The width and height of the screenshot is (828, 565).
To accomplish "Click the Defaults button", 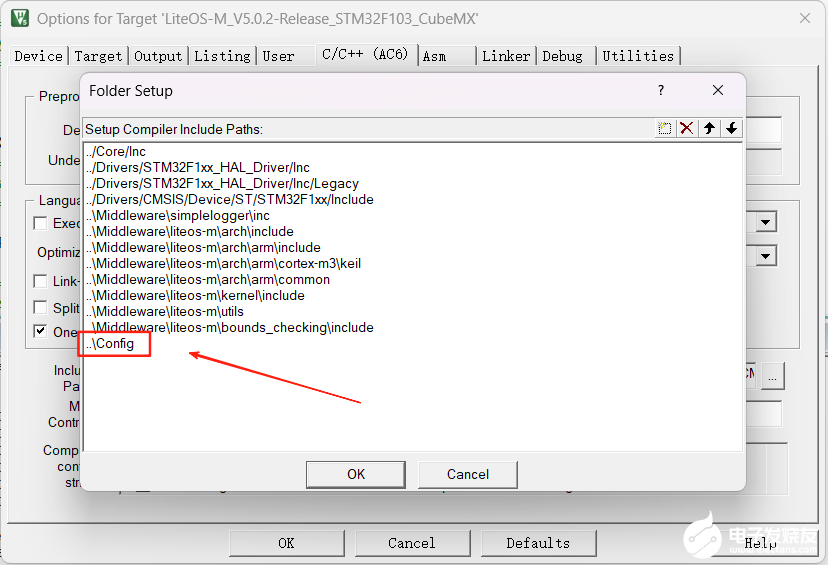I will click(x=538, y=543).
